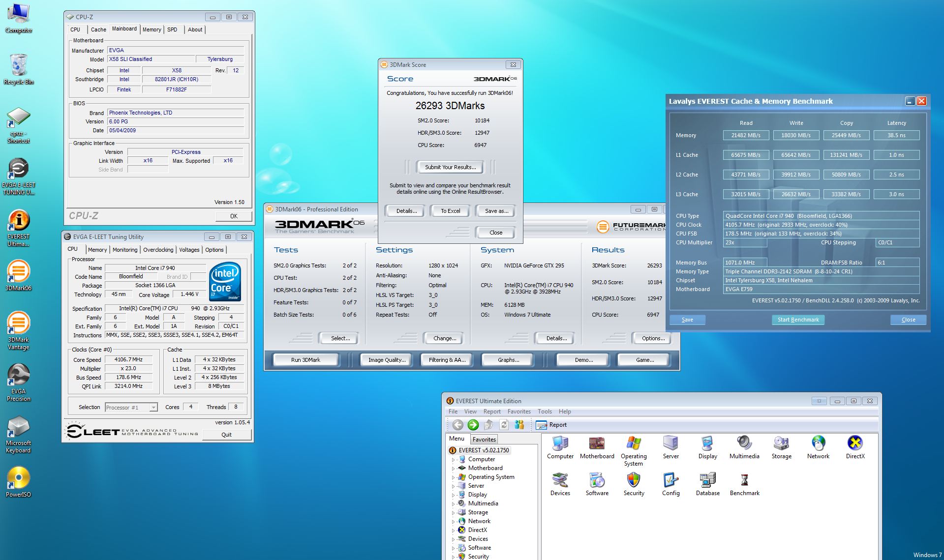This screenshot has height=560, width=944.
Task: Open Operating System category icon in EVEREST panel
Action: point(634,451)
